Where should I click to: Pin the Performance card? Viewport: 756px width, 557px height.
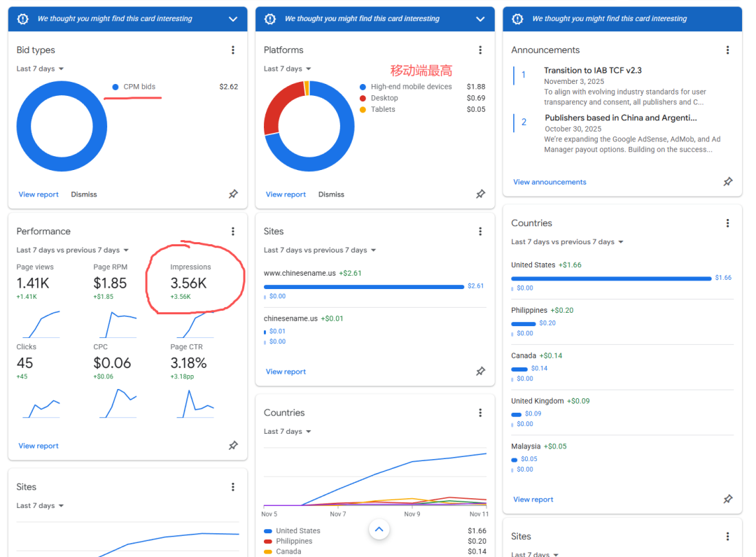pyautogui.click(x=233, y=445)
